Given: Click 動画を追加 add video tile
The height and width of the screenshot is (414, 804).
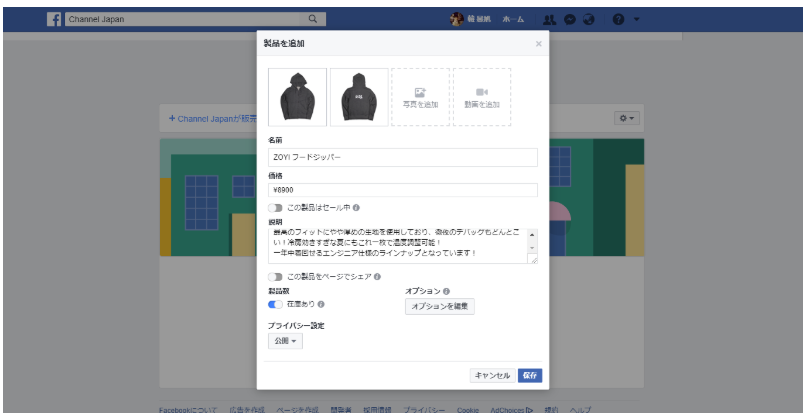Looking at the screenshot, I should tap(482, 97).
